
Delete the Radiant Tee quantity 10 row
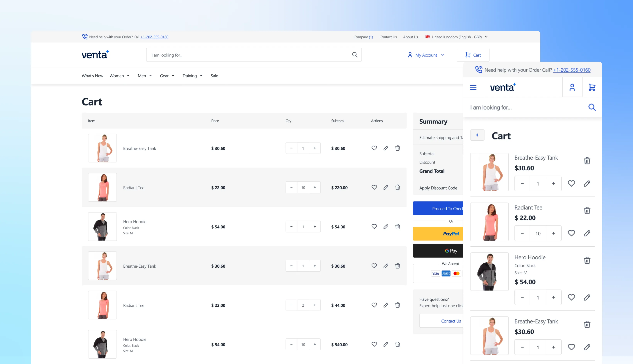coord(397,187)
